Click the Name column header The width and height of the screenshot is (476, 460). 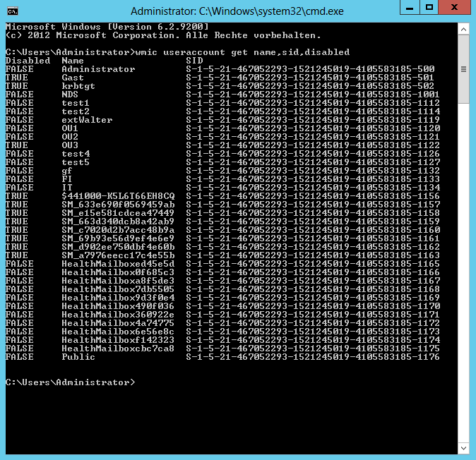pos(73,61)
